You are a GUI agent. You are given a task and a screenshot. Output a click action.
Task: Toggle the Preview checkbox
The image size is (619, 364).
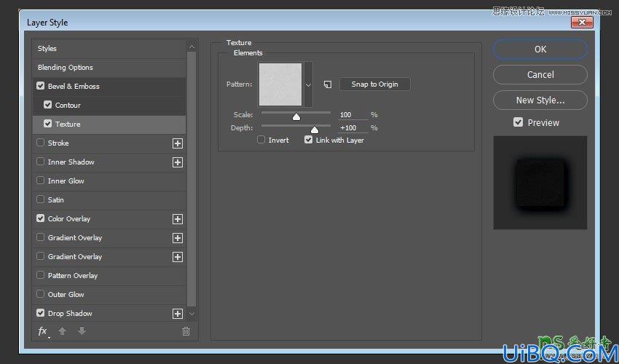(518, 122)
